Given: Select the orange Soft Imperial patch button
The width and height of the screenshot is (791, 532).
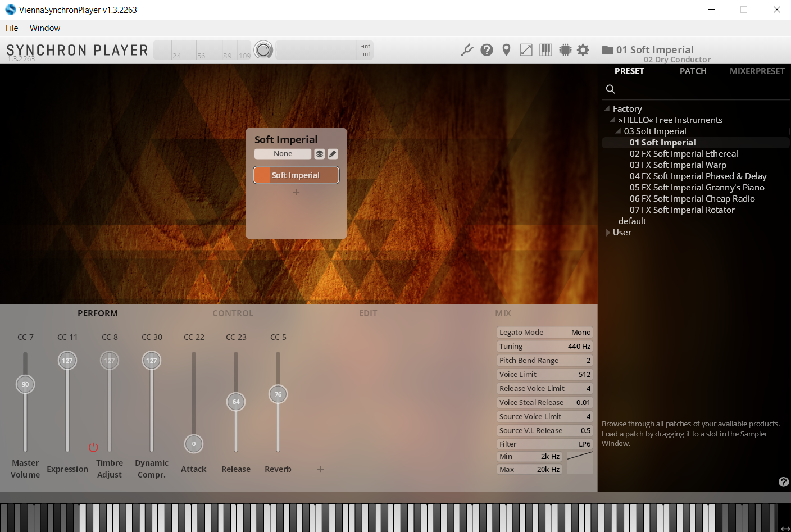Looking at the screenshot, I should 297,175.
